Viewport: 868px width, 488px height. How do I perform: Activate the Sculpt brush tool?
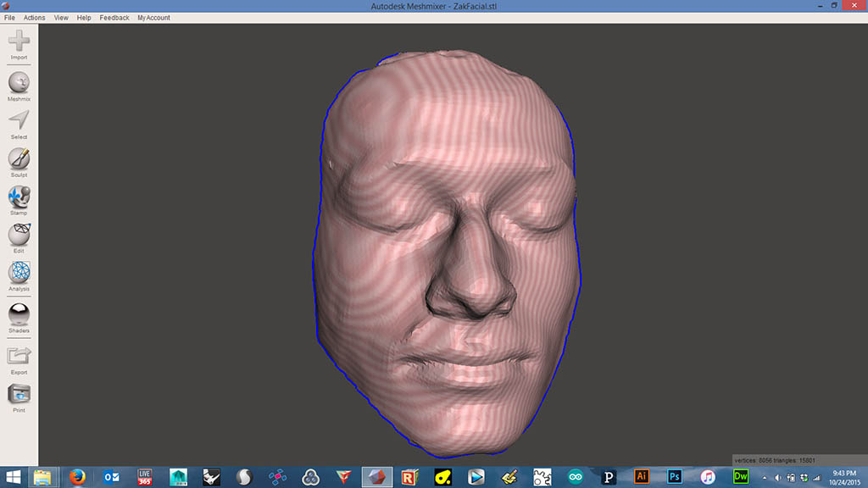19,159
